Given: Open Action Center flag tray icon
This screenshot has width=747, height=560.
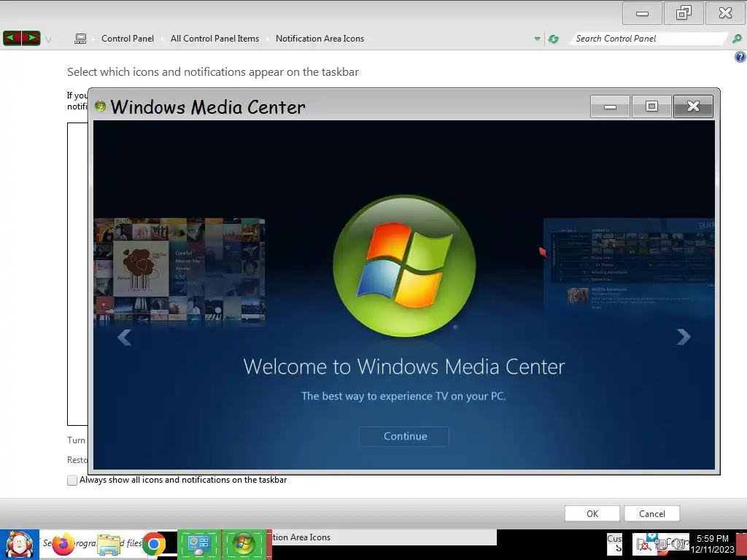Looking at the screenshot, I should tap(644, 544).
